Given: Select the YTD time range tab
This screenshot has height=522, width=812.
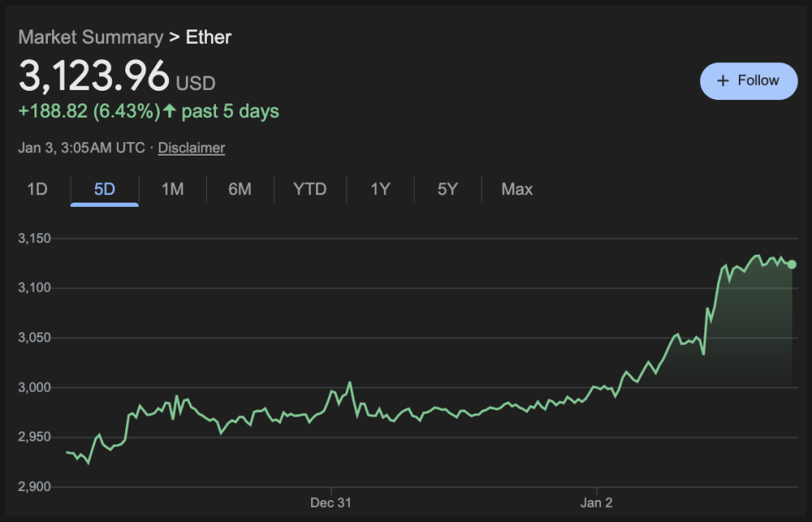Looking at the screenshot, I should click(309, 189).
